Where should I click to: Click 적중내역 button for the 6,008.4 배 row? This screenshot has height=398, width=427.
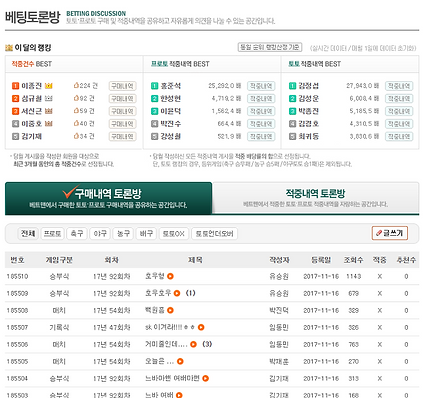coord(399,99)
